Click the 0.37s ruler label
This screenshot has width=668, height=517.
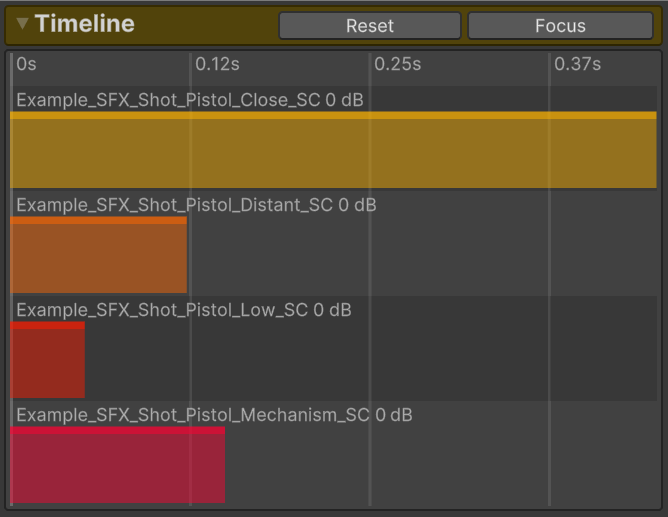click(578, 64)
